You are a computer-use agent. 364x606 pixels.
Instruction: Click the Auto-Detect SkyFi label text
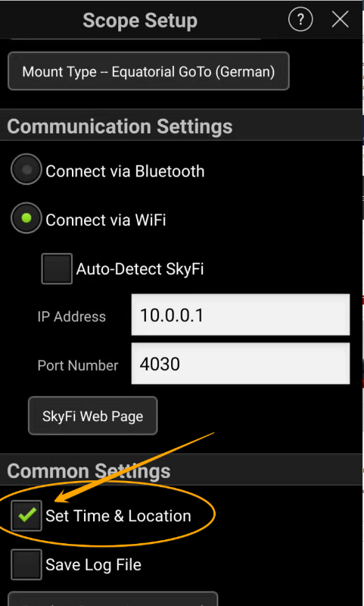(140, 269)
